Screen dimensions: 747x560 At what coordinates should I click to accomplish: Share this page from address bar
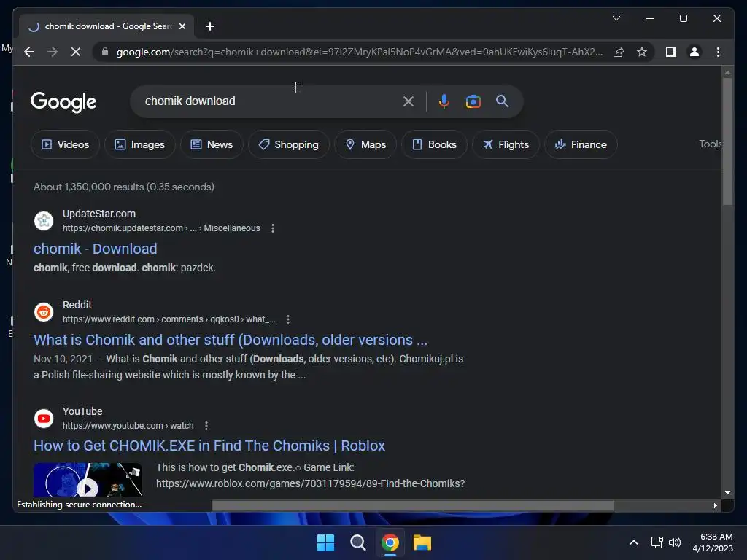(x=619, y=52)
